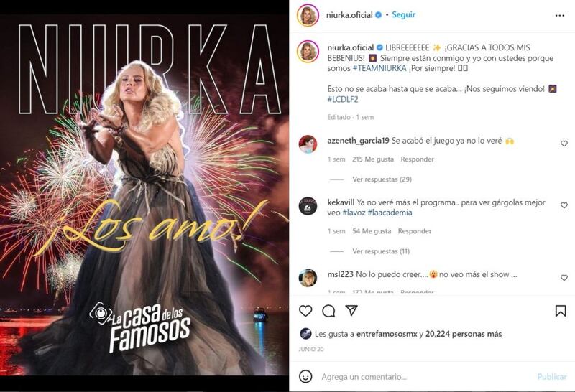Expand Ver respuestas (29) replies
Screen dimensions: 575x392
pos(382,179)
